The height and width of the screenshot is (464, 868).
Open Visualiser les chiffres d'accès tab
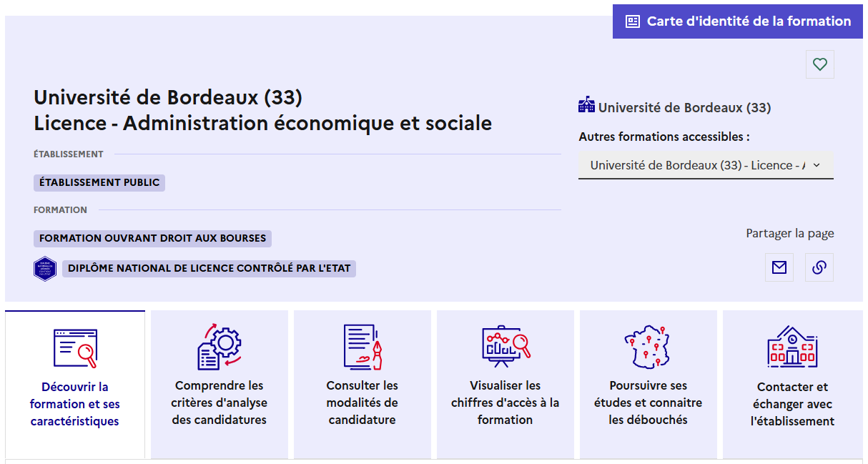pos(505,402)
